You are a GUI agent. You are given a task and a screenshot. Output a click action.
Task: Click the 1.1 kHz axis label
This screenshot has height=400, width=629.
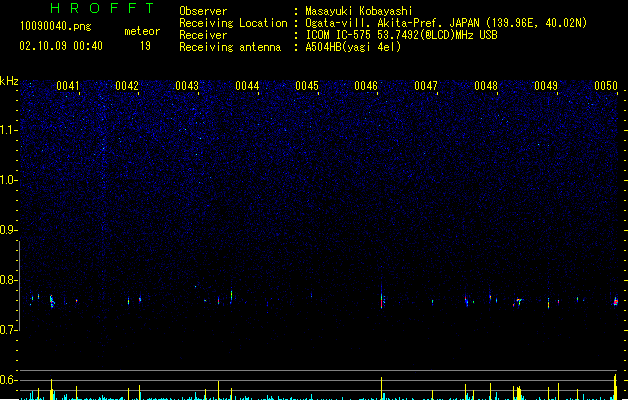click(x=9, y=130)
